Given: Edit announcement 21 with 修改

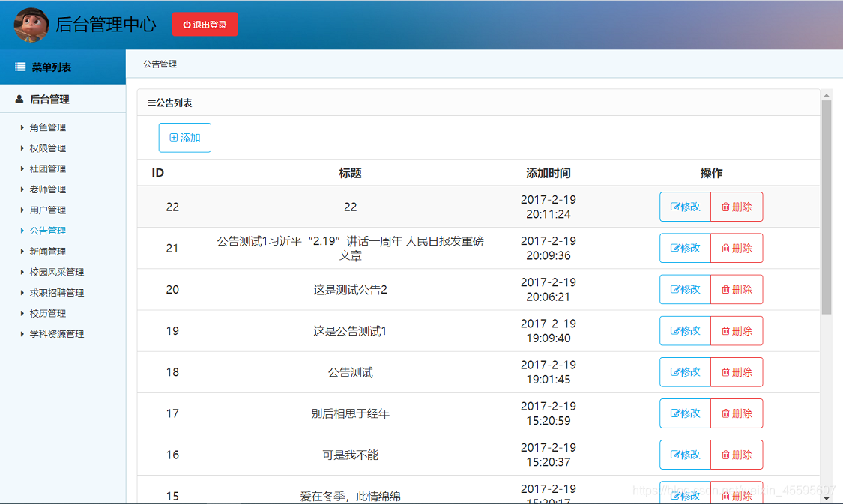Looking at the screenshot, I should tap(685, 248).
